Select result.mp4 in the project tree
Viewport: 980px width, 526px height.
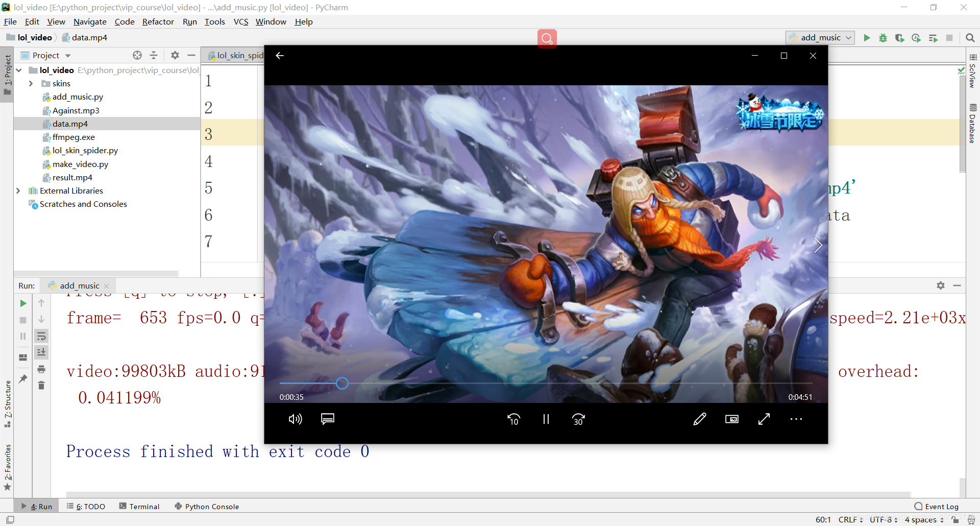coord(72,177)
